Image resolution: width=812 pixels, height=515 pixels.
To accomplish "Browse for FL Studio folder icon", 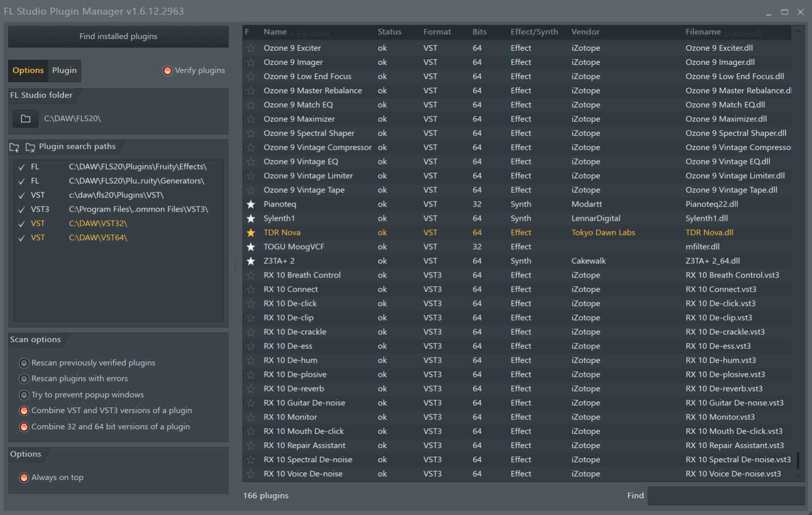I will [25, 119].
